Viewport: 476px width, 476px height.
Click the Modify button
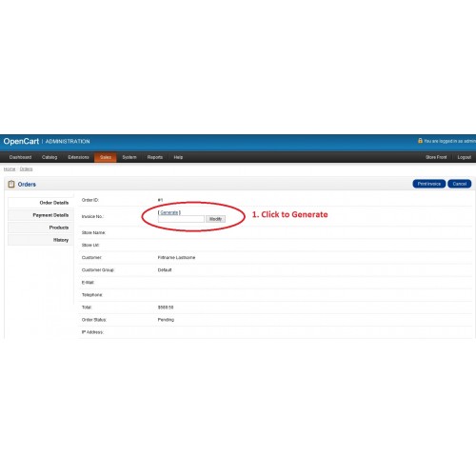point(215,219)
